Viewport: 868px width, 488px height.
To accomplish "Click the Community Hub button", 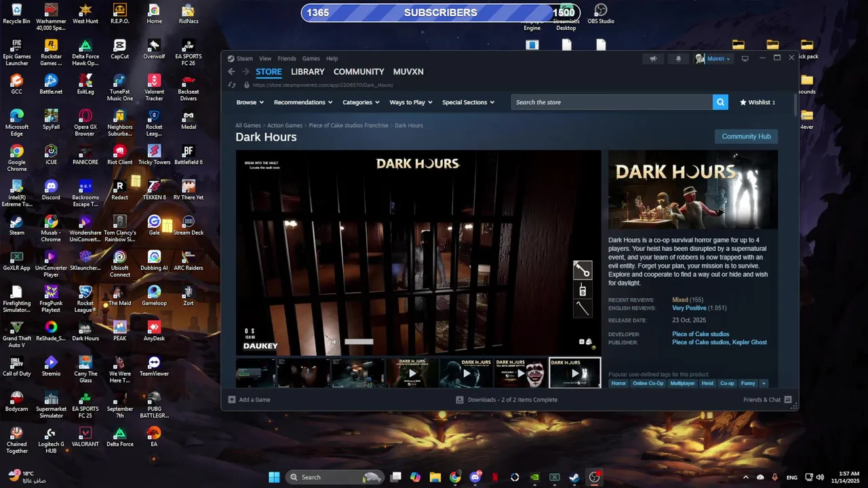I will 746,136.
